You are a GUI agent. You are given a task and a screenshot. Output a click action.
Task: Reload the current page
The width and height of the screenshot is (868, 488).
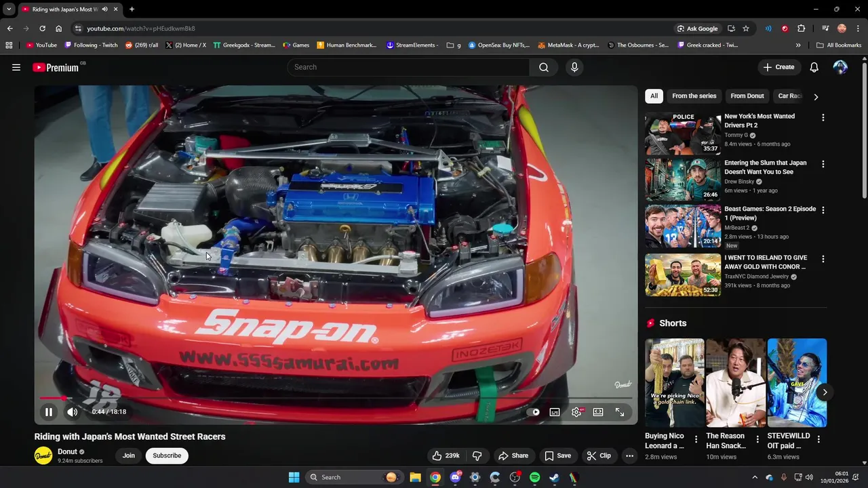[x=42, y=28]
